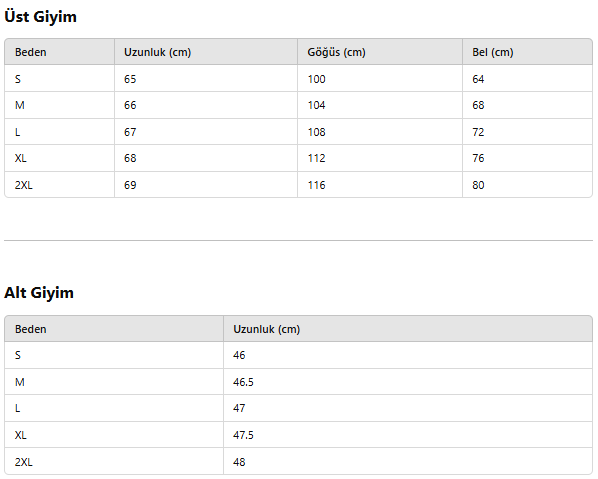The image size is (598, 479).
Task: Click the Göğüs (cm) column header
Action: coord(336,52)
